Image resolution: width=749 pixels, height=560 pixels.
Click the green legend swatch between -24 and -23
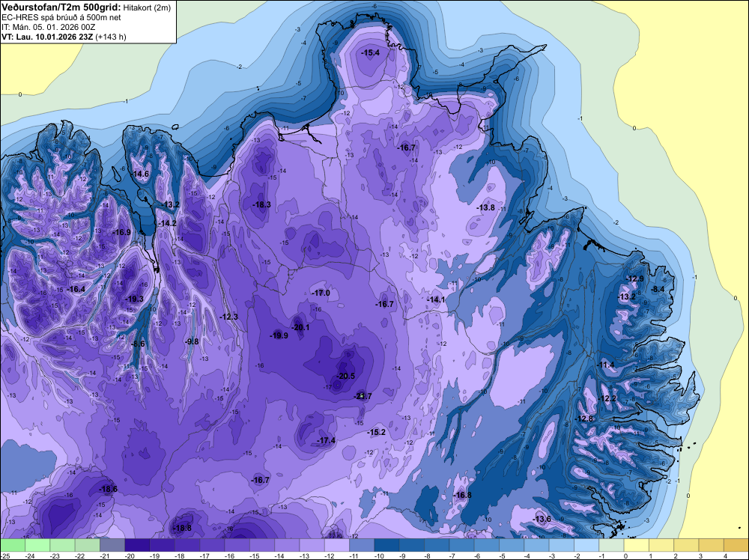(37, 545)
